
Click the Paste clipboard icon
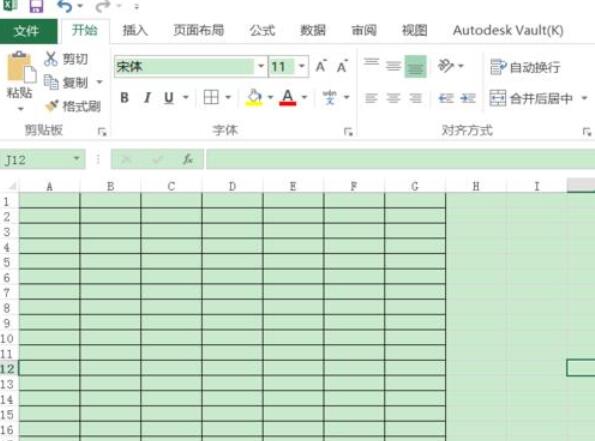21,67
